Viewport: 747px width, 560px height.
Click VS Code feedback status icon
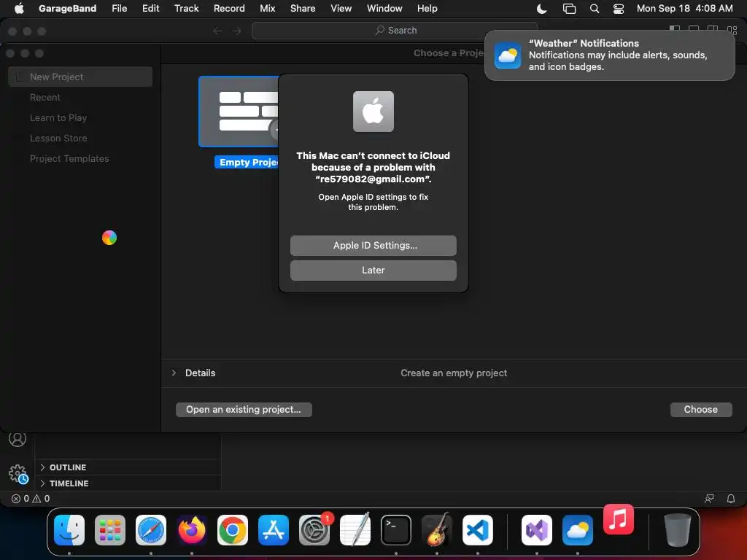coord(709,499)
